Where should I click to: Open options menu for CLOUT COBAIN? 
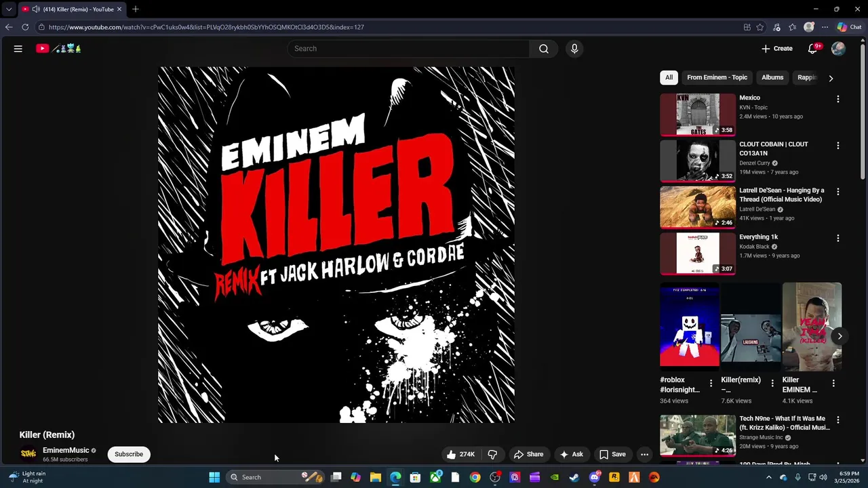837,146
